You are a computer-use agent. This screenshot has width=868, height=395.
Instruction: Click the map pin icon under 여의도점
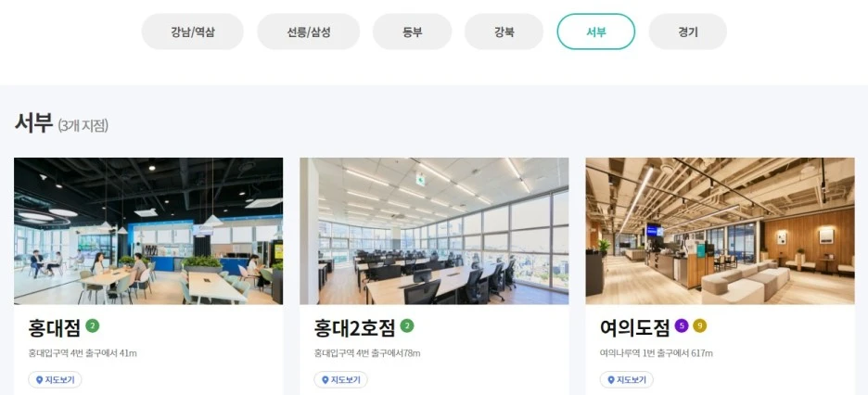(611, 380)
